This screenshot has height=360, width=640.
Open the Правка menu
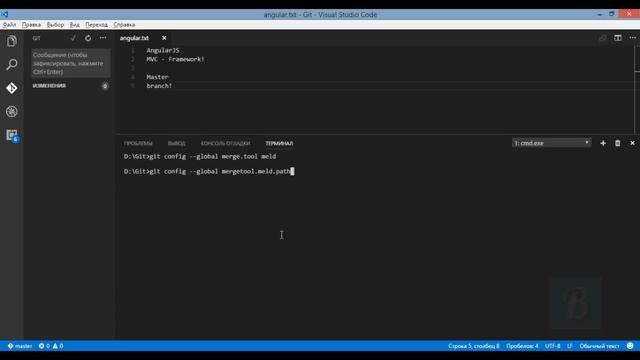coord(31,24)
